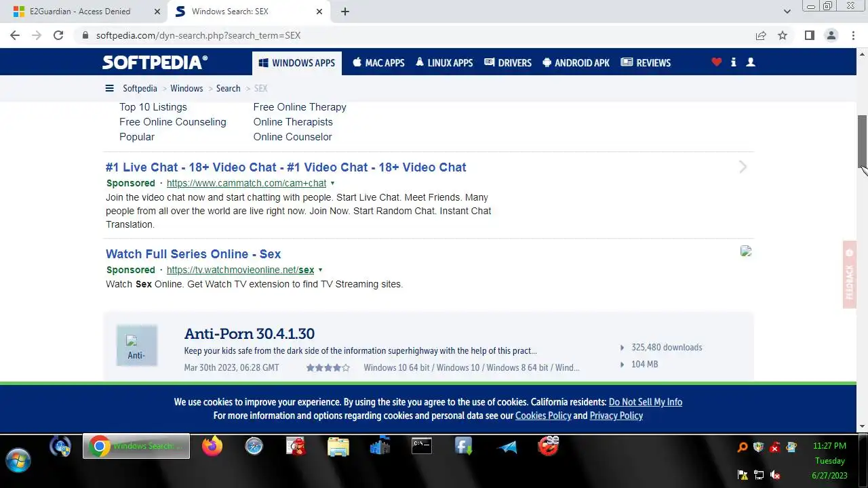This screenshot has width=868, height=488.
Task: Click the address bar URL field
Action: [x=414, y=35]
